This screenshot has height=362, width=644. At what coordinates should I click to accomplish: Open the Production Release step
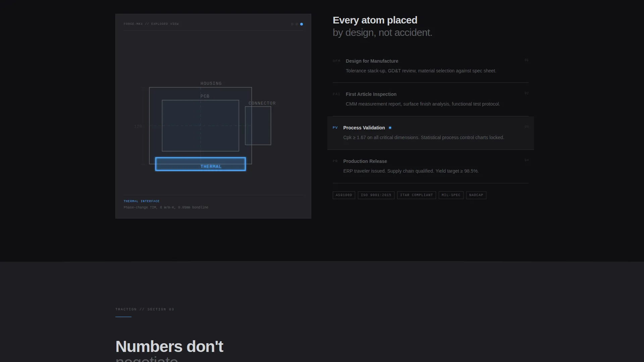[x=431, y=167]
